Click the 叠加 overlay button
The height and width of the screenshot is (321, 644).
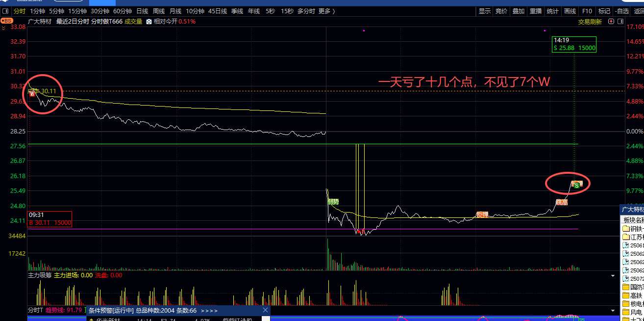[519, 11]
